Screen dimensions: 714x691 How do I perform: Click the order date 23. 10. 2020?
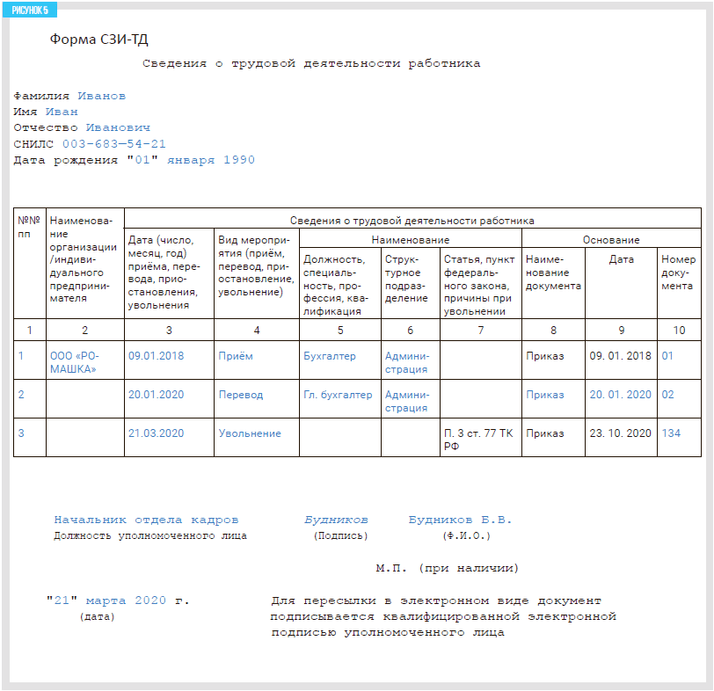[x=620, y=433]
